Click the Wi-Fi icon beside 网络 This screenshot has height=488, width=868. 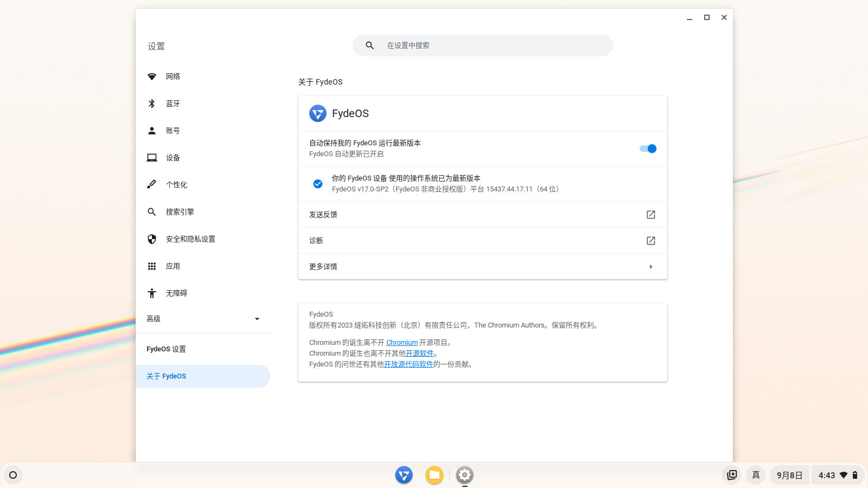[x=152, y=76]
